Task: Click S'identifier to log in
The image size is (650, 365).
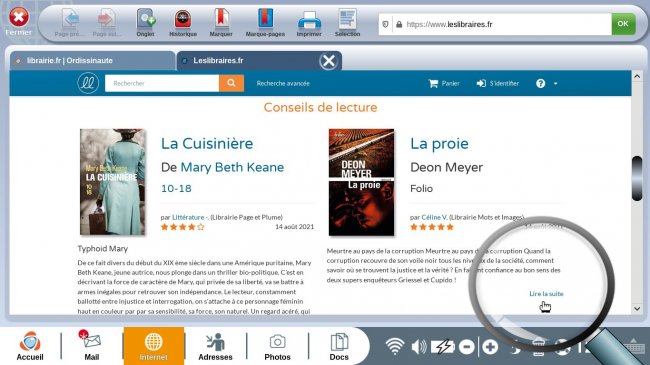Action: point(497,83)
